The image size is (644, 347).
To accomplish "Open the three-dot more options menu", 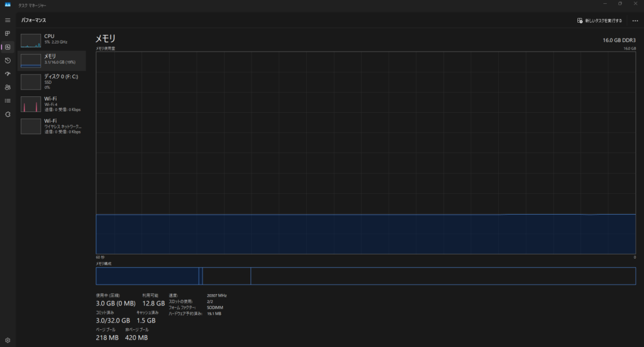I will pyautogui.click(x=635, y=20).
